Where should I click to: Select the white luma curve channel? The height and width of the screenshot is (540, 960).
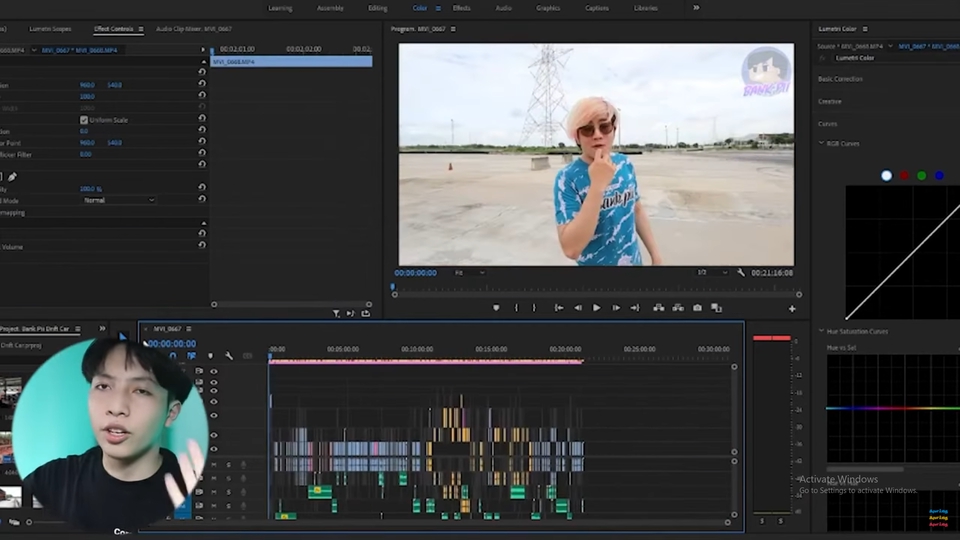pyautogui.click(x=886, y=176)
